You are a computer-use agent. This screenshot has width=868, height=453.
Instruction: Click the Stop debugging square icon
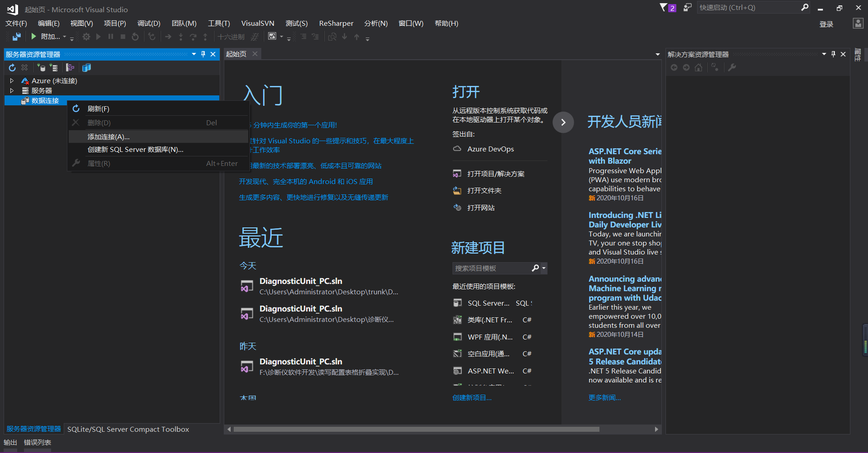[123, 37]
